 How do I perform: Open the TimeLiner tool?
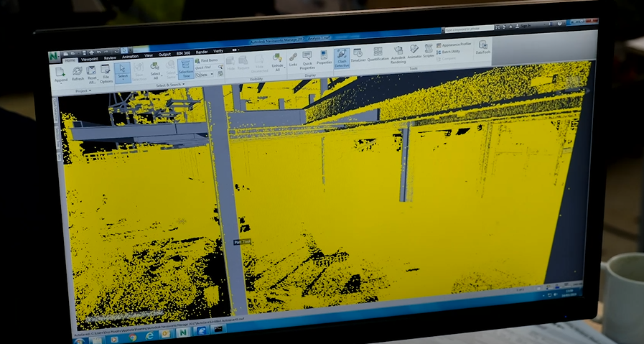[358, 55]
